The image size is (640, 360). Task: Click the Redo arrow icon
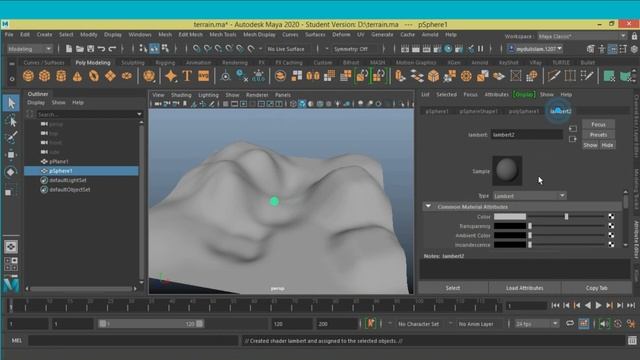coord(112,49)
